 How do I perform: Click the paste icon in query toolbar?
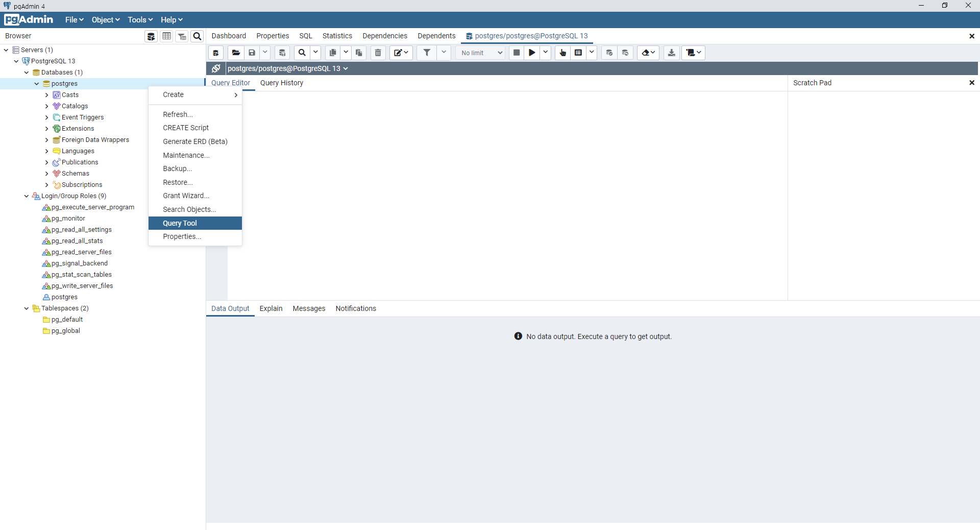coord(359,53)
